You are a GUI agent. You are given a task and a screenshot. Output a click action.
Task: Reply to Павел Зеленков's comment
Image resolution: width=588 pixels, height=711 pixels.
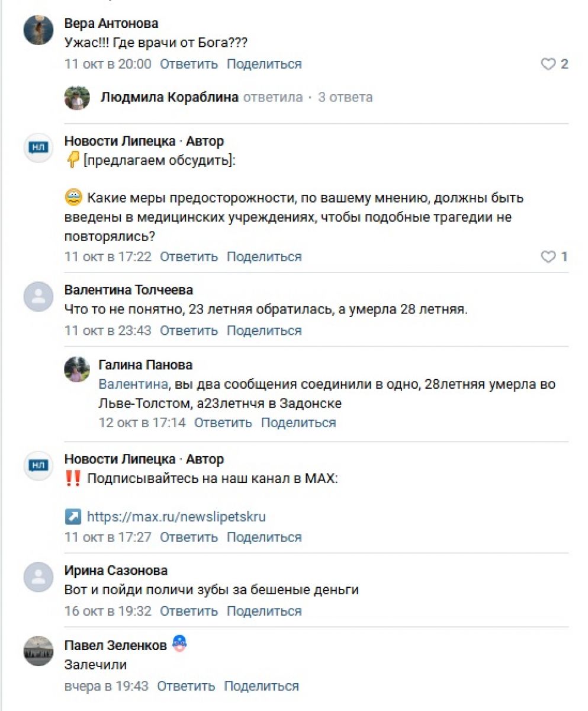(x=186, y=686)
